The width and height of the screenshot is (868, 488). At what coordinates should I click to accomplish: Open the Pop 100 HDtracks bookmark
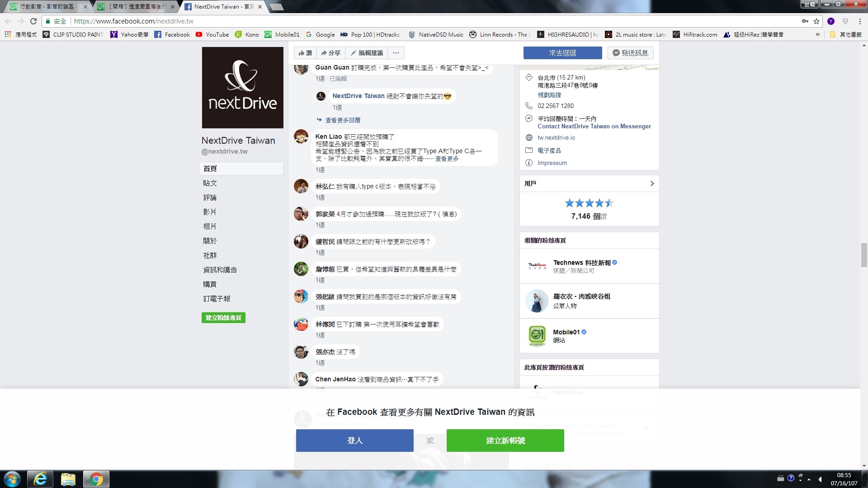click(x=370, y=34)
